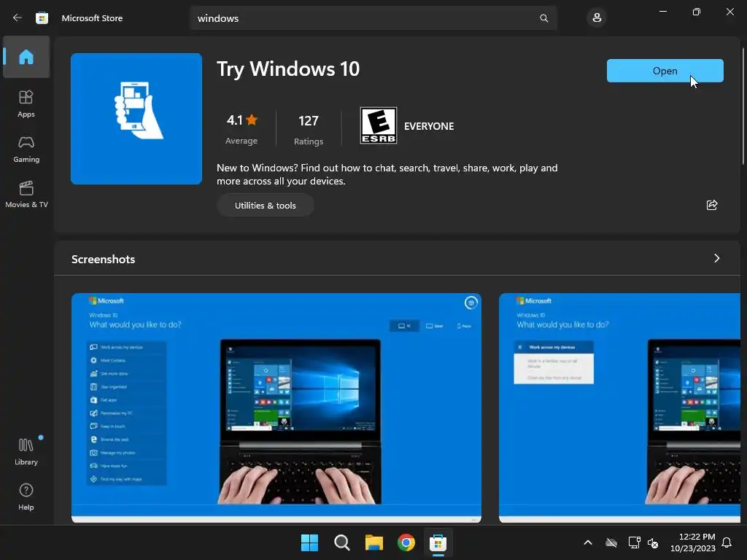Screen dimensions: 747x560
Task: Open the Library section
Action: pos(26,451)
